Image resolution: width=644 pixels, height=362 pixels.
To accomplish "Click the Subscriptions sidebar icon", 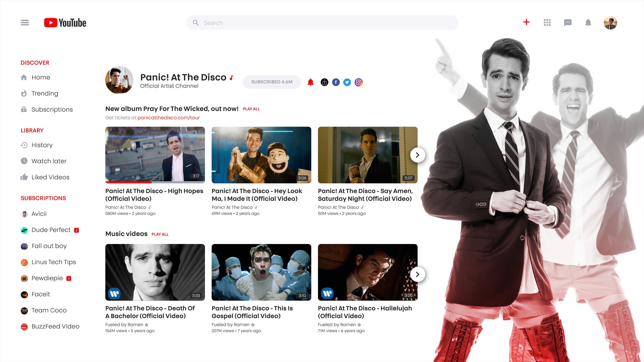I will (24, 109).
